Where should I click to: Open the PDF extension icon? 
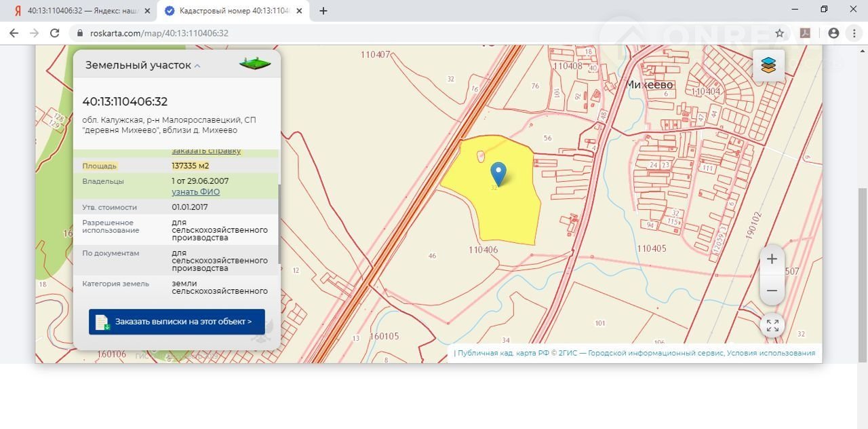[806, 33]
